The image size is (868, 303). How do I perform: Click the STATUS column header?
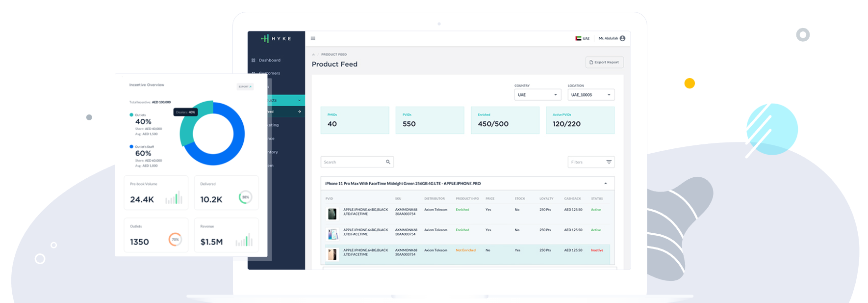(597, 199)
